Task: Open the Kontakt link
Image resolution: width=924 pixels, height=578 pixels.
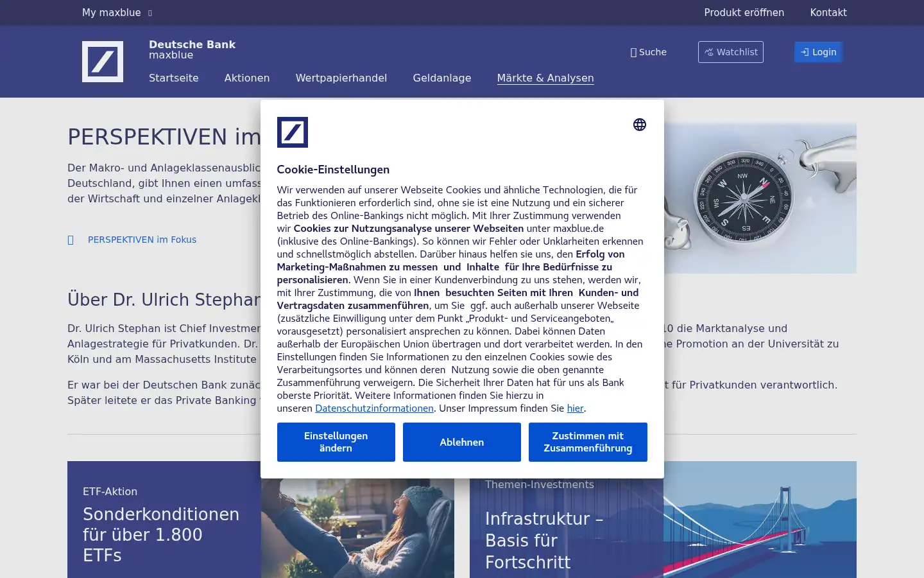Action: [x=828, y=12]
